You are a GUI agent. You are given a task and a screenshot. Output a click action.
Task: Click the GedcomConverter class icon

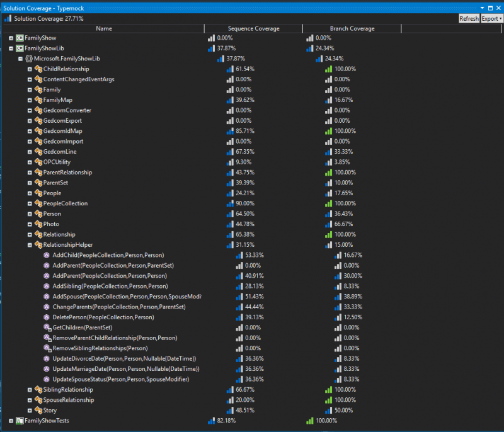click(x=38, y=110)
